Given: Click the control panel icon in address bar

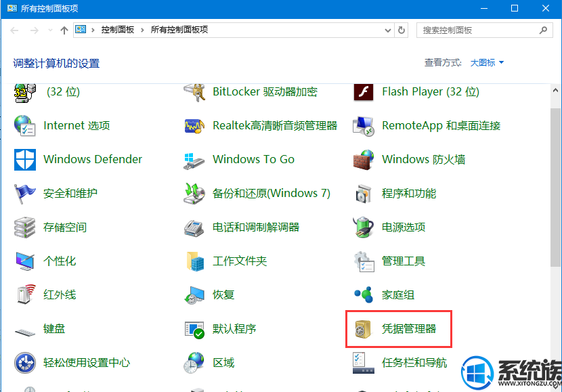Looking at the screenshot, I should (81, 29).
